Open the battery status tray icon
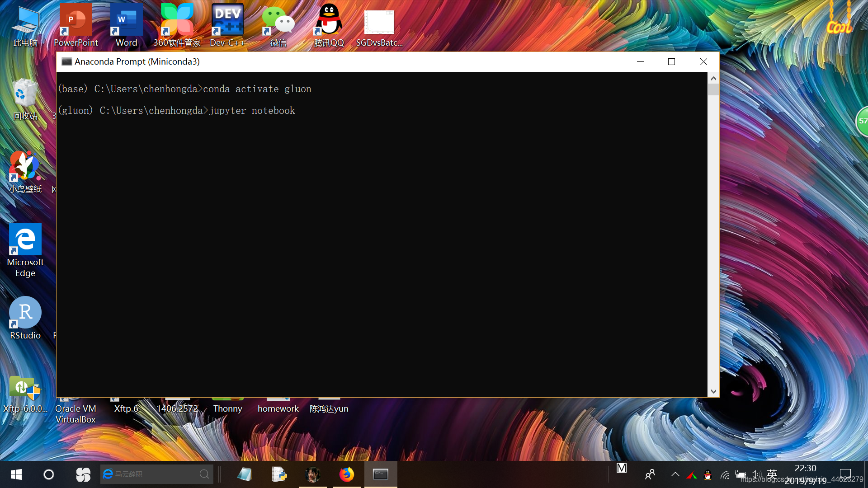The height and width of the screenshot is (488, 868). point(741,474)
